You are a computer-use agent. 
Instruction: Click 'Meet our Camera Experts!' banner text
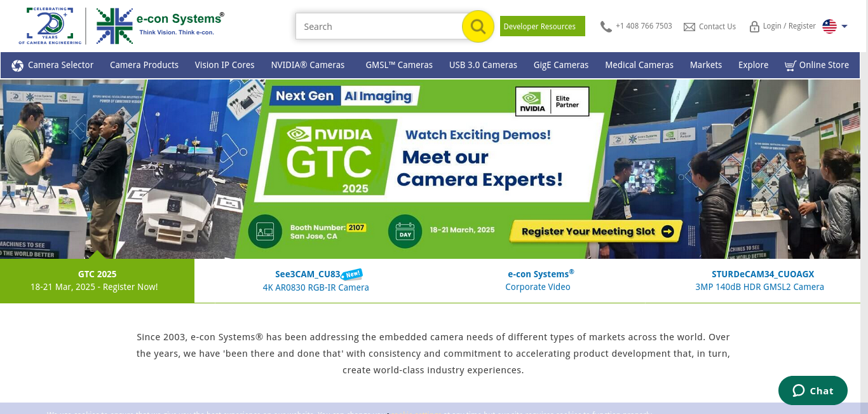[480, 168]
